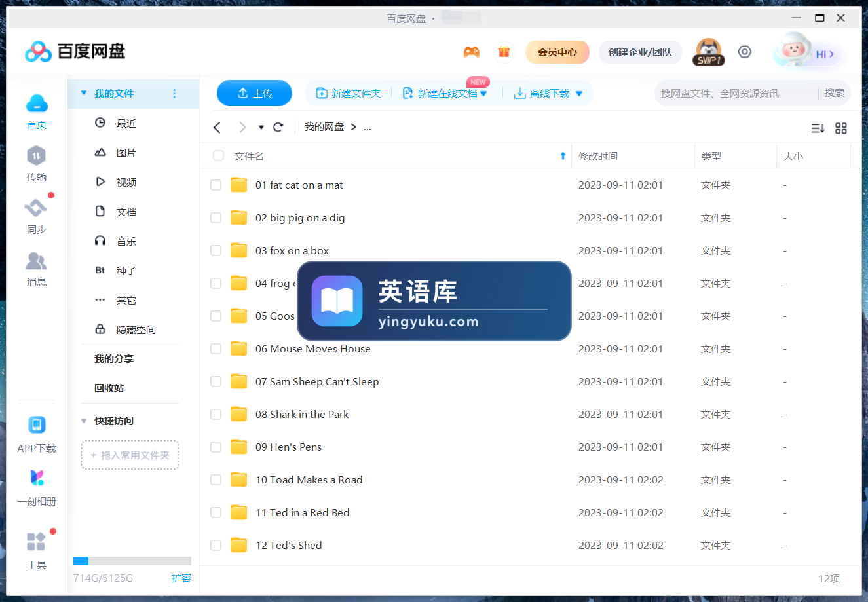Click the gift box icon
The width and height of the screenshot is (868, 602).
[504, 52]
